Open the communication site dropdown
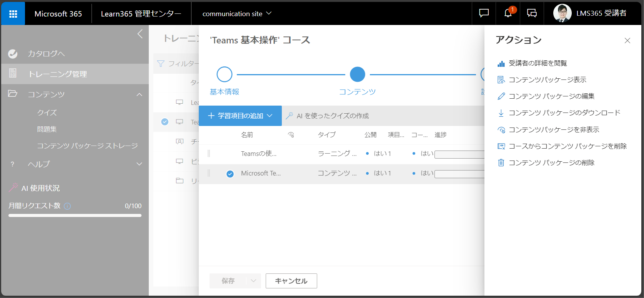The width and height of the screenshot is (644, 298). click(x=237, y=13)
